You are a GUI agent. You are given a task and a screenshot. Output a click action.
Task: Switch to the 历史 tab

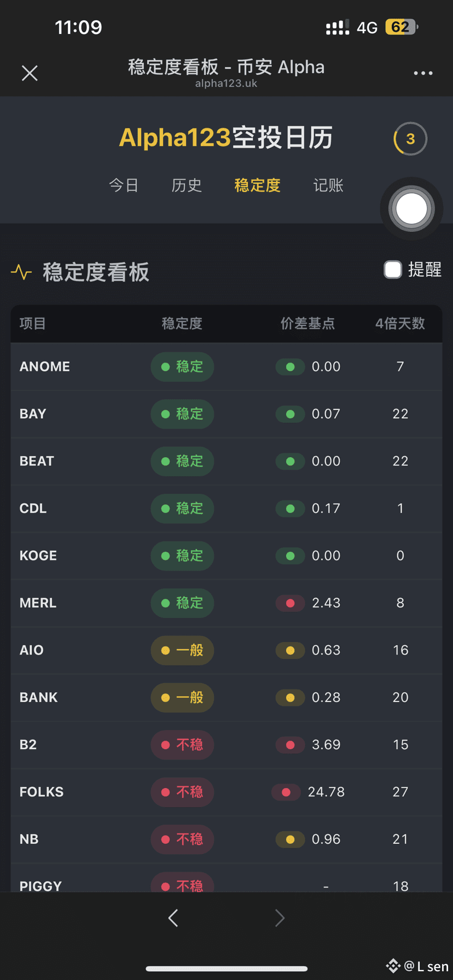click(187, 185)
